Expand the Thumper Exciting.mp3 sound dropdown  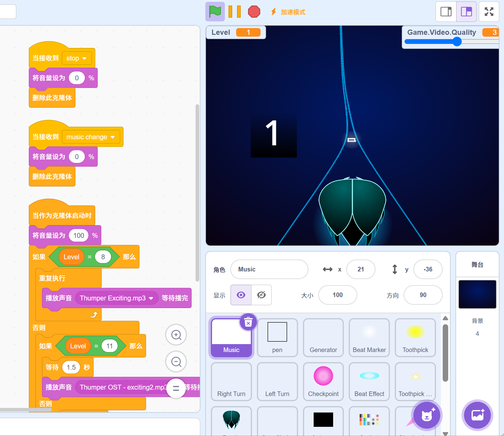click(151, 298)
